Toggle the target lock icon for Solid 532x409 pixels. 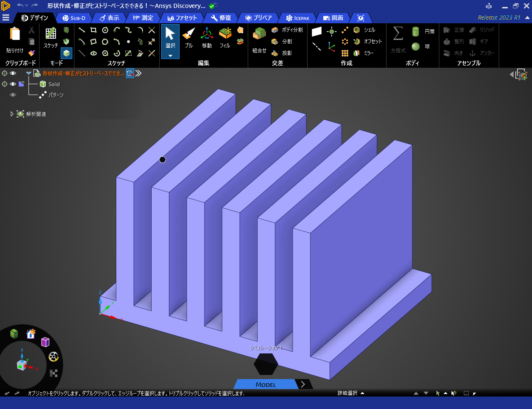pyautogui.click(x=5, y=84)
